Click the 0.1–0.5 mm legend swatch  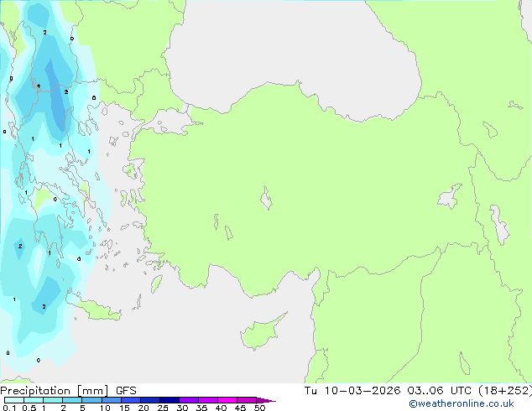(14, 400)
